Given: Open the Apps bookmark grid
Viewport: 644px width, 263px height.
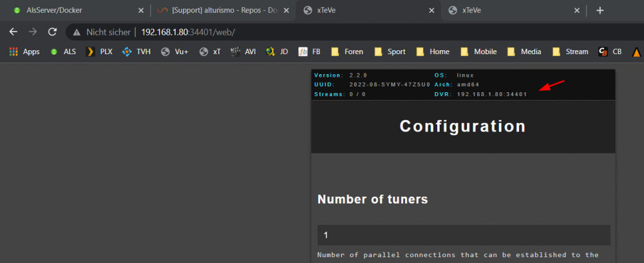Looking at the screenshot, I should pyautogui.click(x=24, y=52).
